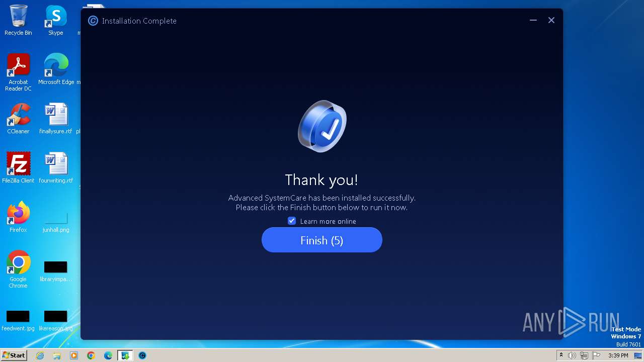Viewport: 644px width, 362px height.
Task: Click the installer download icon on taskbar
Action: 125,355
